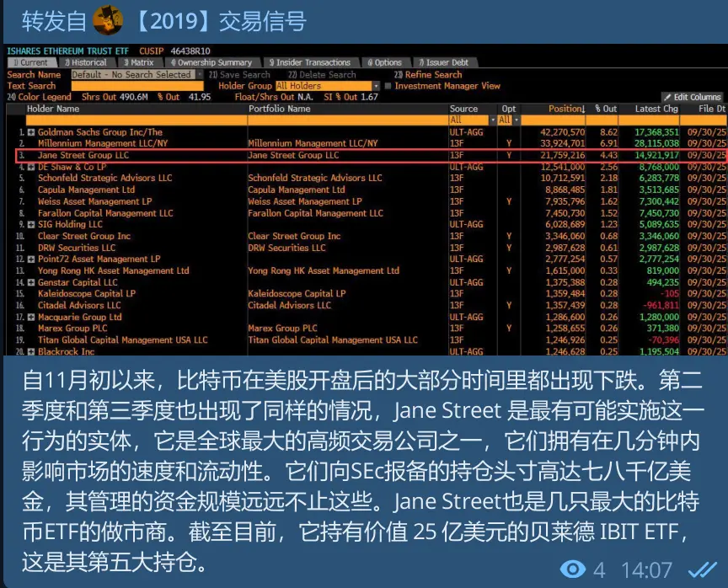Sort by the Portfolio Name column header
Viewport: 728px width, 588px height.
279,109
